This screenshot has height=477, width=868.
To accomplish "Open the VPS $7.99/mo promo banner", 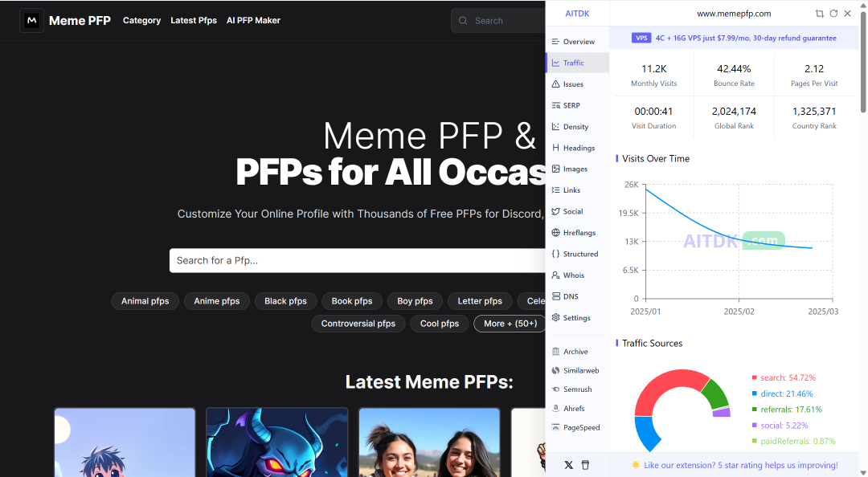I will point(734,39).
